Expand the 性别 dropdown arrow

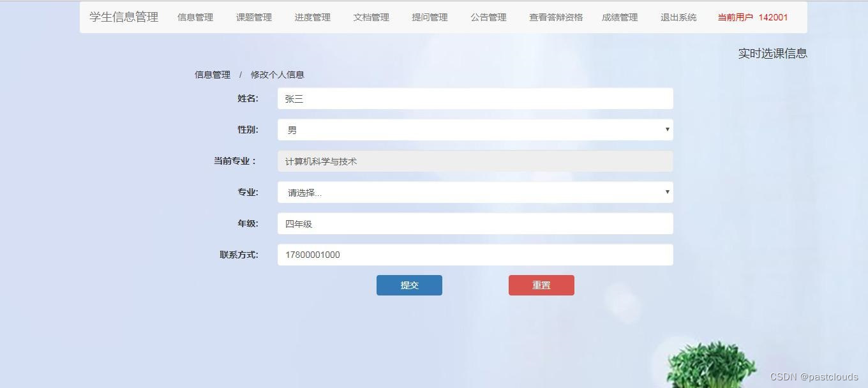(668, 130)
